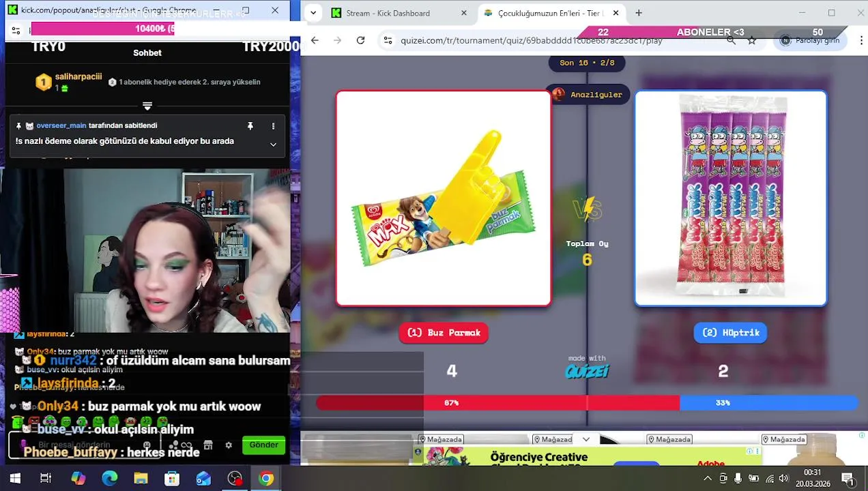This screenshot has height=491, width=868.
Task: Go back in the quizei browser window
Action: click(315, 40)
